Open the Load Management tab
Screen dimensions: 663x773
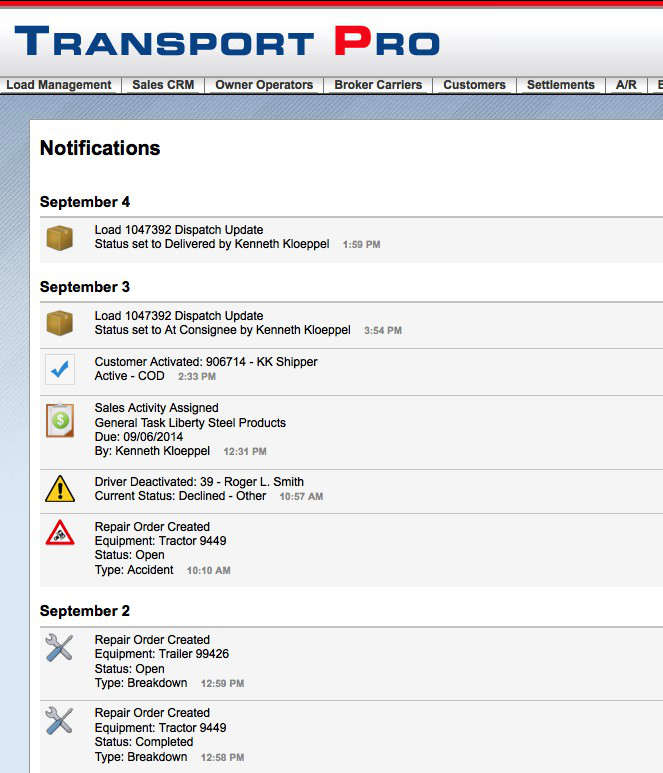pyautogui.click(x=59, y=85)
